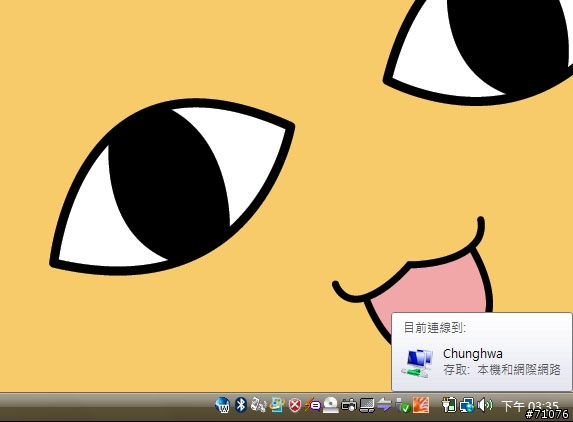Click the globe with W tray icon

[x=222, y=405]
